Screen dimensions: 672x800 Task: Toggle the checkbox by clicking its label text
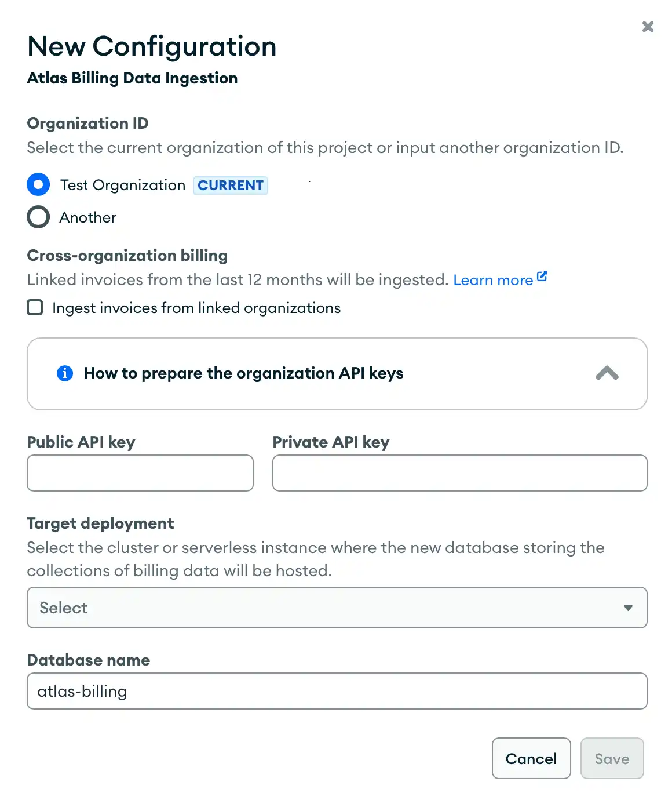[195, 307]
